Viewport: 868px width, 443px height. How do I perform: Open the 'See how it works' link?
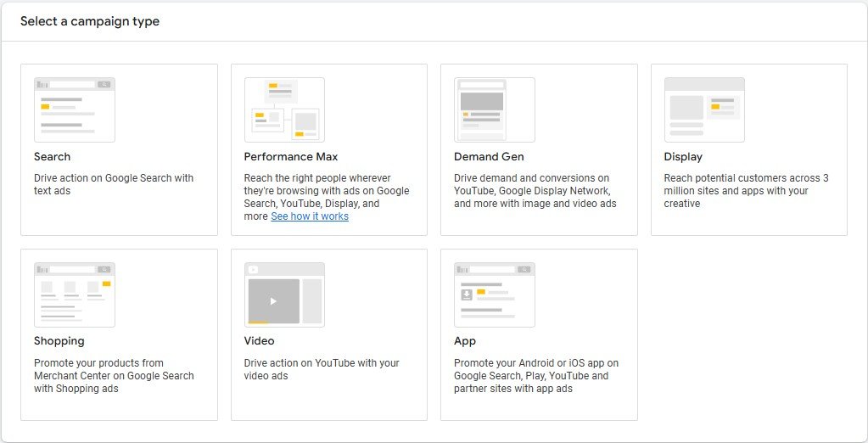(x=310, y=216)
